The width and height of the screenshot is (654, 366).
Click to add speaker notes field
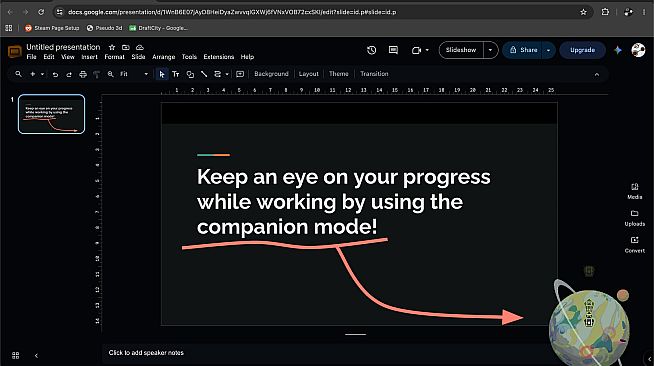point(325,353)
